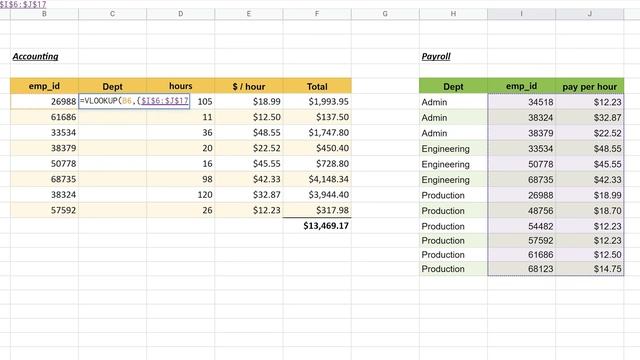Click the hours header cell
Viewport: 640px width, 360px height.
(x=180, y=86)
